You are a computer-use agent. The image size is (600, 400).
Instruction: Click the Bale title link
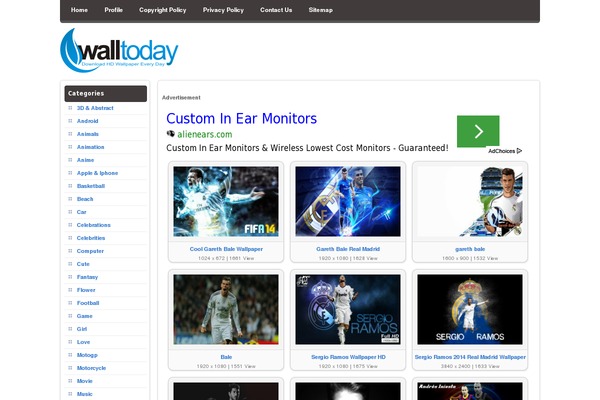pyautogui.click(x=226, y=357)
